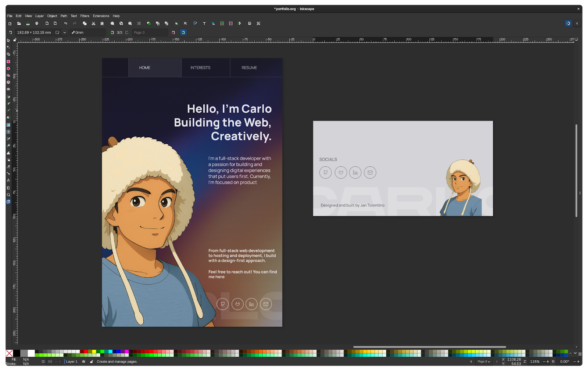The height and width of the screenshot is (372, 588).
Task: Select the Rectangle tool
Action: tap(8, 62)
